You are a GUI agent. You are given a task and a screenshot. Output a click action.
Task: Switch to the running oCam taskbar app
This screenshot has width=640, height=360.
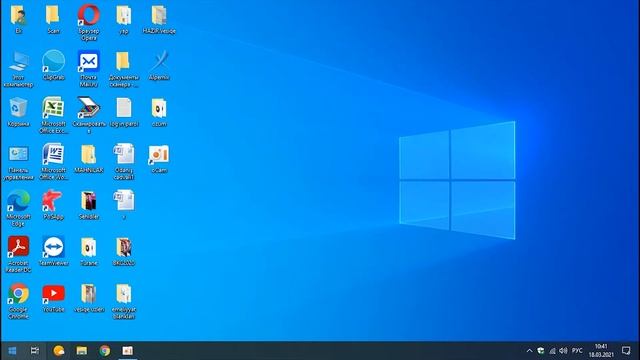pyautogui.click(x=127, y=351)
